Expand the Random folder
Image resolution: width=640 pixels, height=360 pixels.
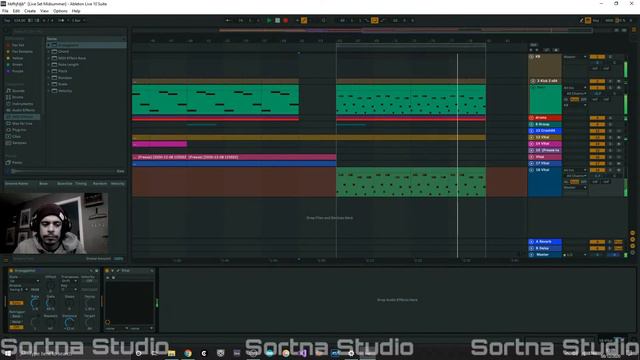pyautogui.click(x=49, y=78)
